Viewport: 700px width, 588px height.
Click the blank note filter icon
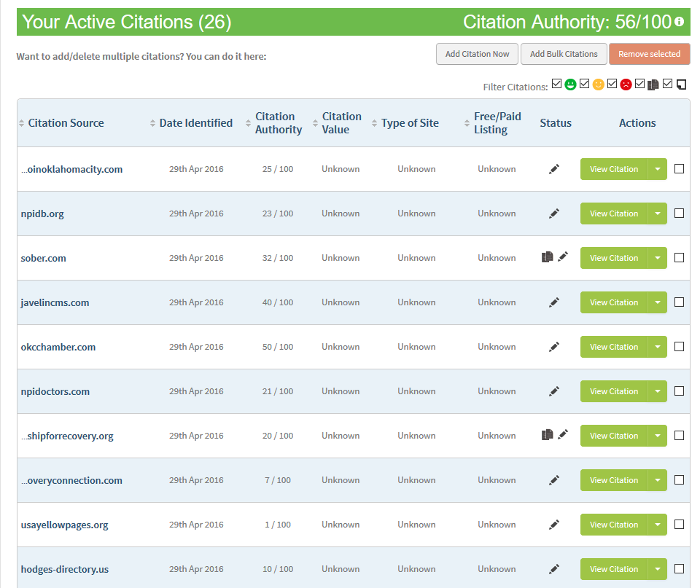[x=681, y=85]
